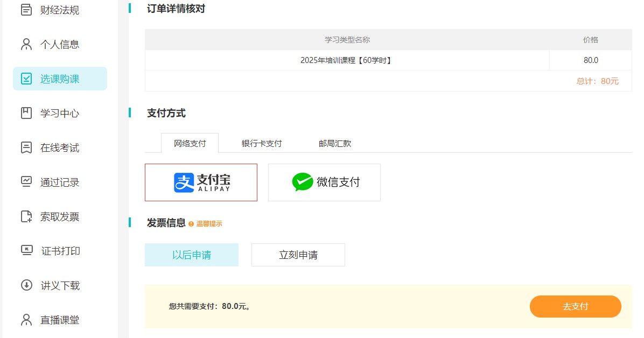Click the 直播课堂 person icon

[x=26, y=320]
